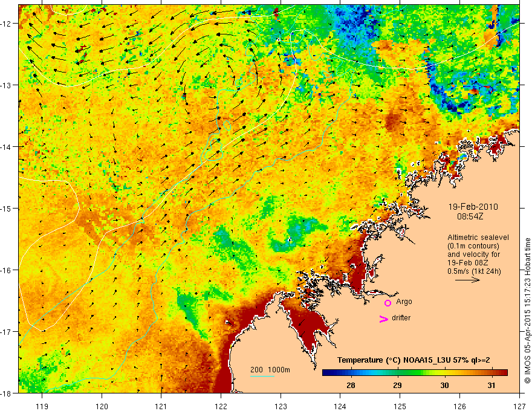Screen dimensions: 532x411
Task: Click the 'drifter' legend label
Action: tap(401, 318)
